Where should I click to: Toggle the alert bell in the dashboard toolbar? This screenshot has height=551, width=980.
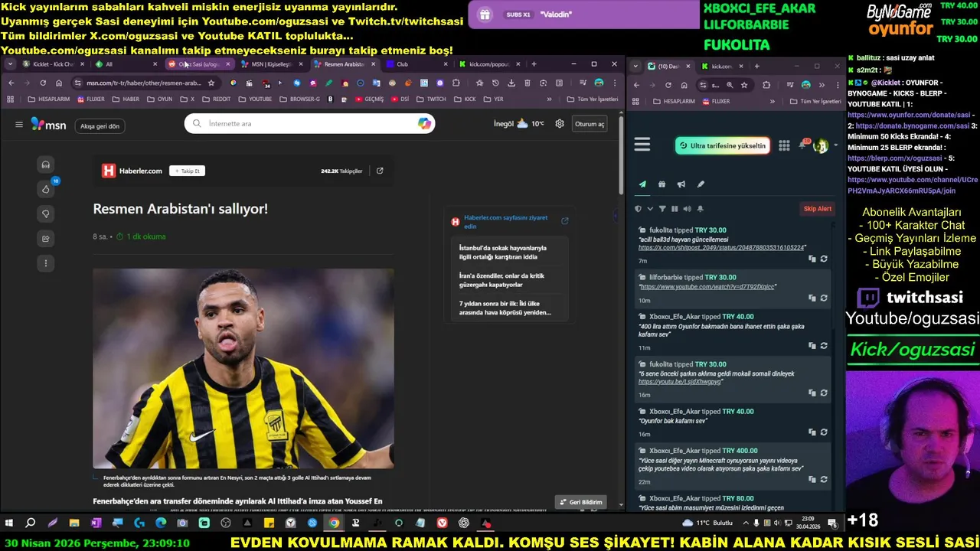(x=700, y=208)
